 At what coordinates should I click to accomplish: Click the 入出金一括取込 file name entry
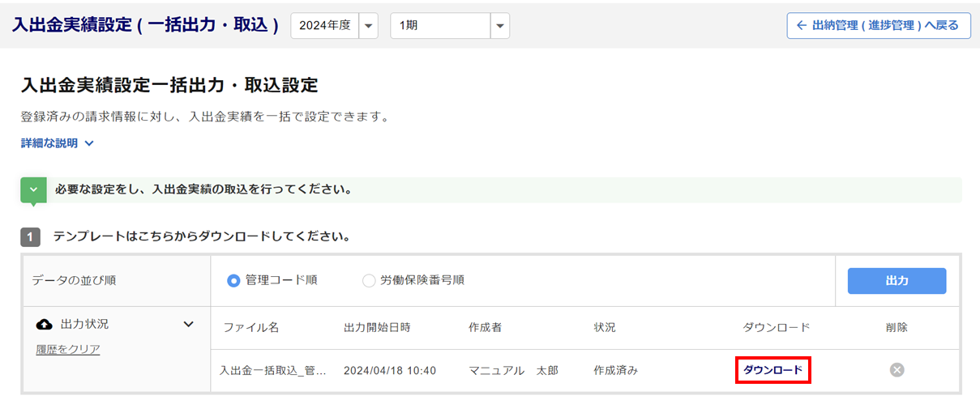(273, 370)
